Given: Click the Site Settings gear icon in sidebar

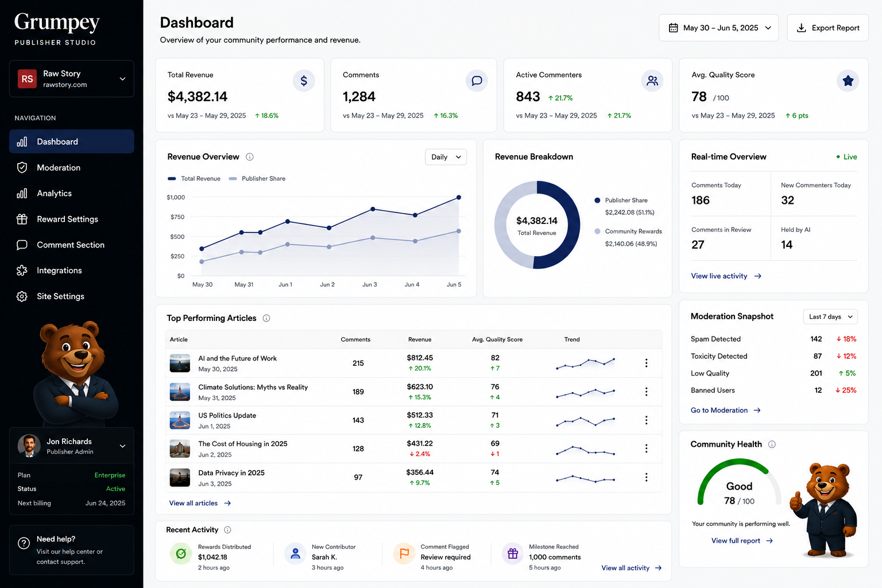Looking at the screenshot, I should (22, 296).
